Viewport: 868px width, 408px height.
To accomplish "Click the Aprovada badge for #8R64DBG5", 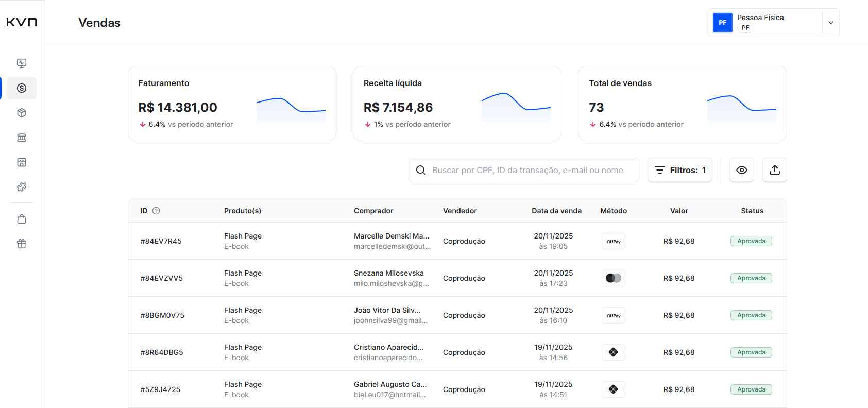I will (751, 352).
